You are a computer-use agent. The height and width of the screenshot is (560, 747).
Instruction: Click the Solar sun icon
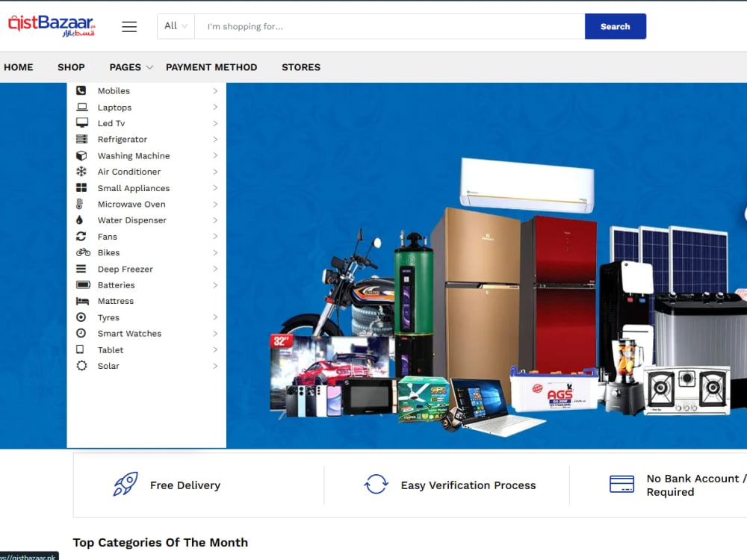click(x=82, y=366)
